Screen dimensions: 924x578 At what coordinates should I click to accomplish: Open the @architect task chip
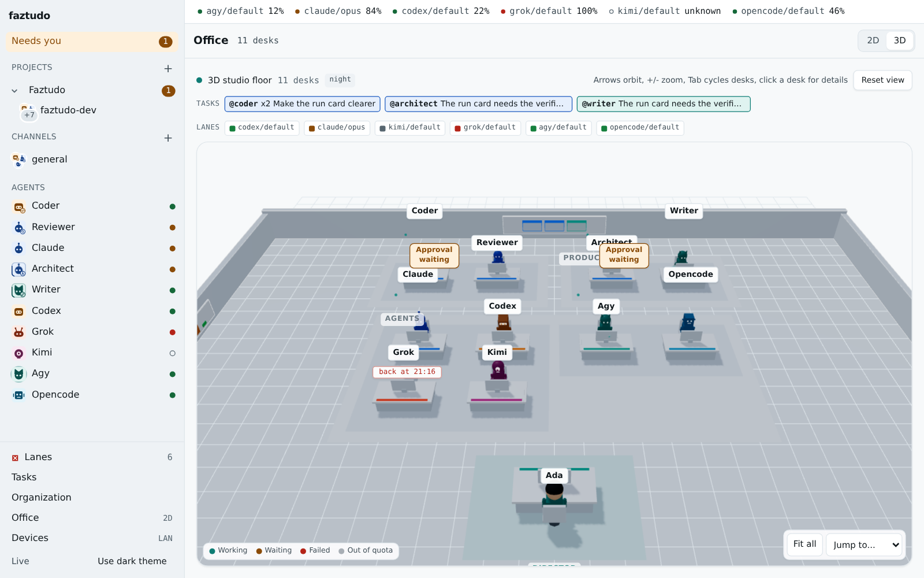click(478, 104)
